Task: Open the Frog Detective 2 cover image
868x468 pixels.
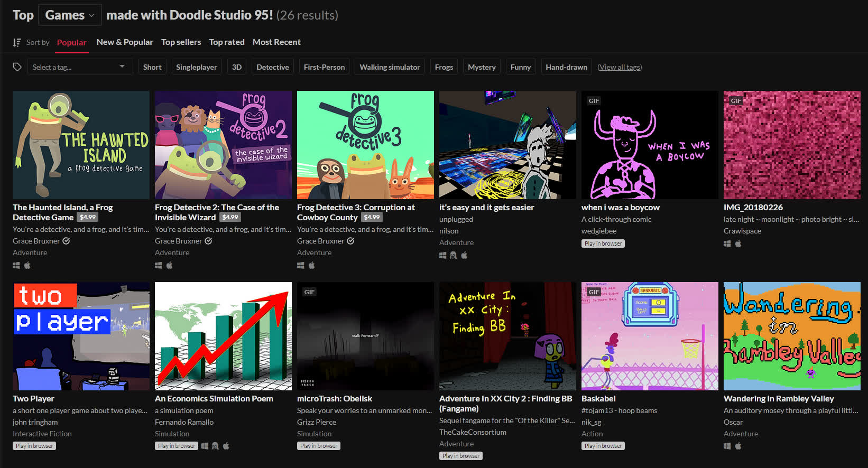Action: coord(223,145)
